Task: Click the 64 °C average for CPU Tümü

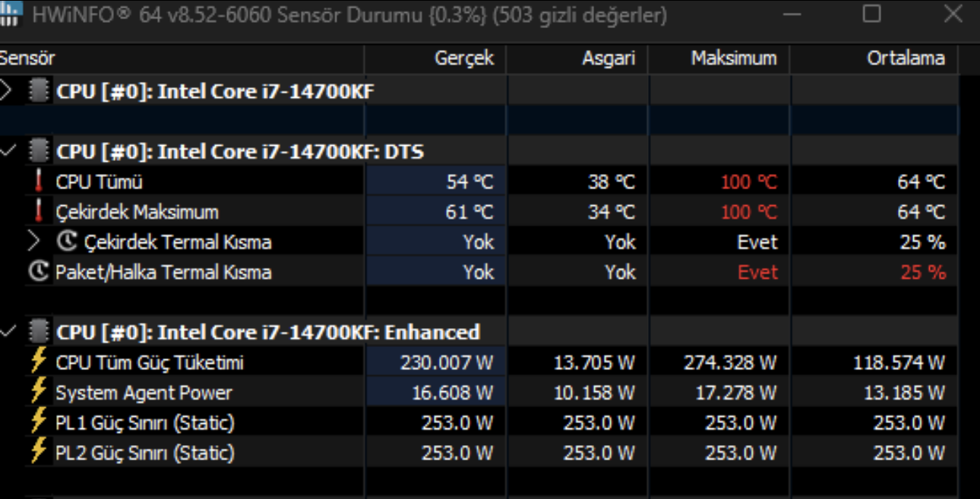Action: coord(921,182)
